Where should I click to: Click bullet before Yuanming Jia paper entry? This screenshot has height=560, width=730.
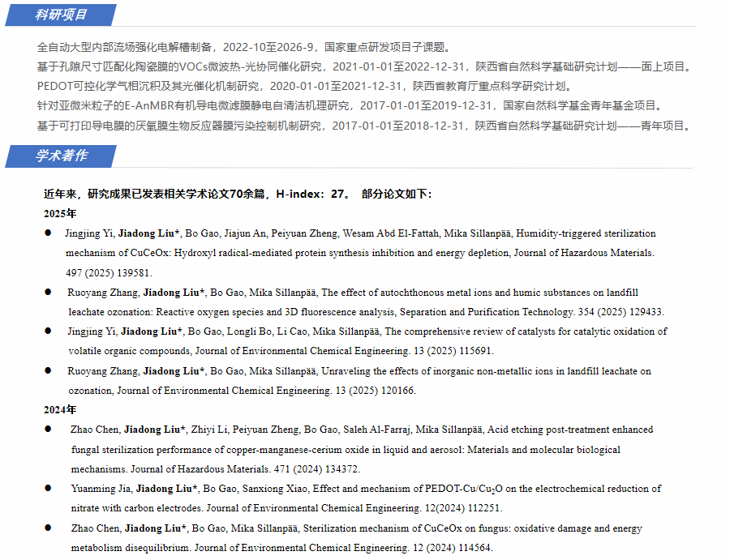48,489
